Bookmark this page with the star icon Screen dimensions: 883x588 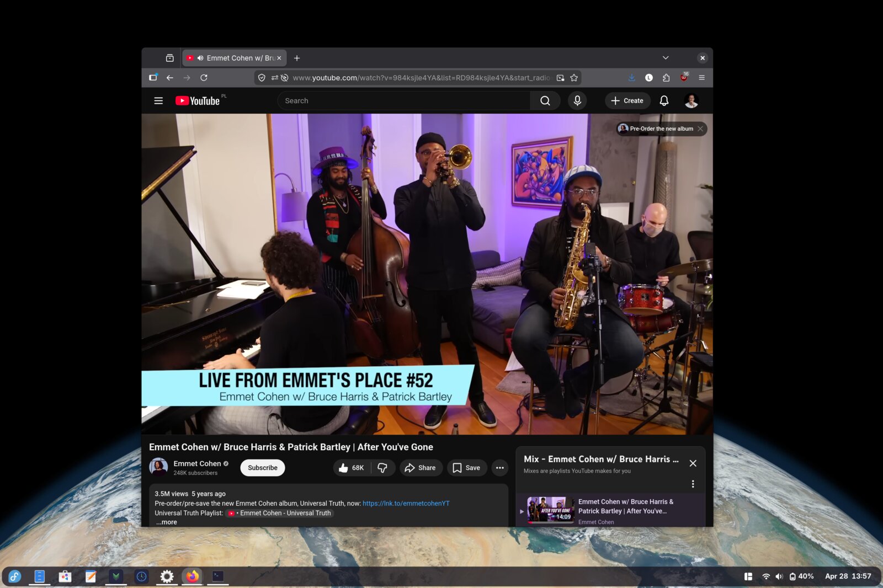coord(574,78)
